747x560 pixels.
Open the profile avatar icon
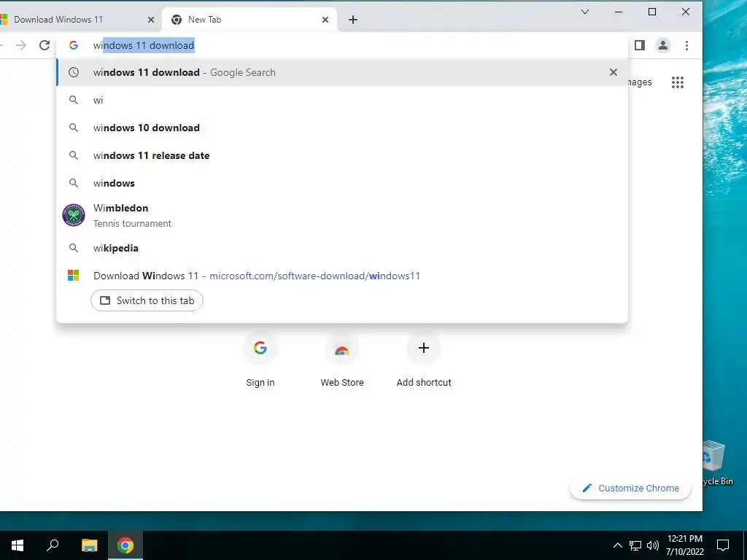(662, 45)
